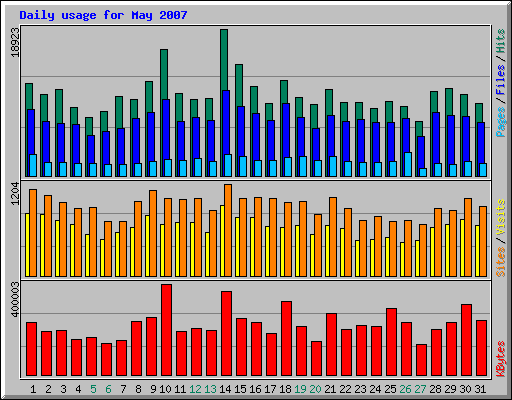
Task: Select green weekend day label 27
Action: point(420,389)
